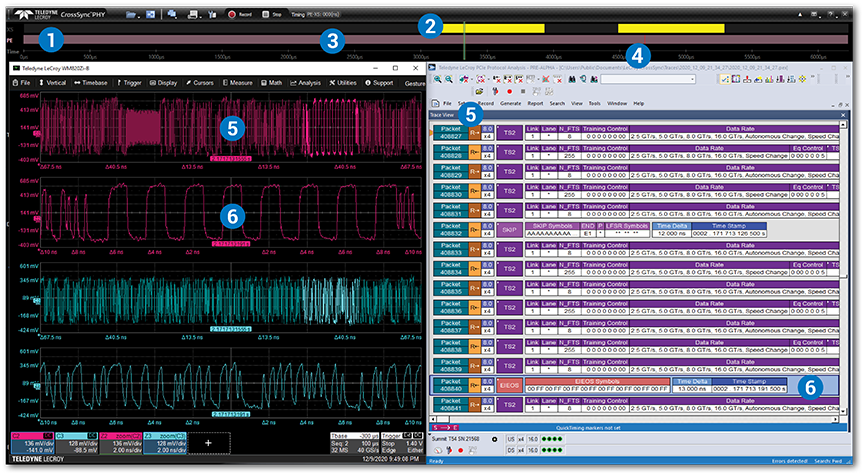Click the Summit T54 status expand icon

[494, 439]
